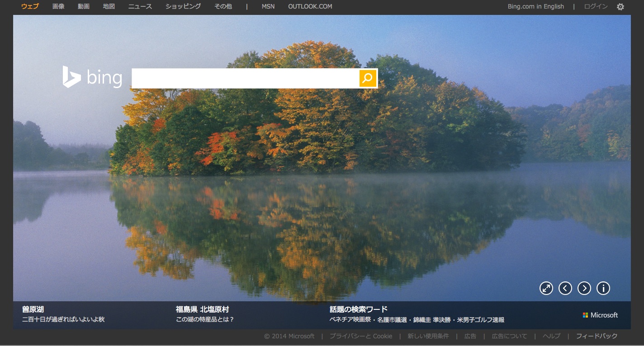Open the 地図 (Maps) tab
Viewport: 644px width, 346px height.
click(x=109, y=6)
